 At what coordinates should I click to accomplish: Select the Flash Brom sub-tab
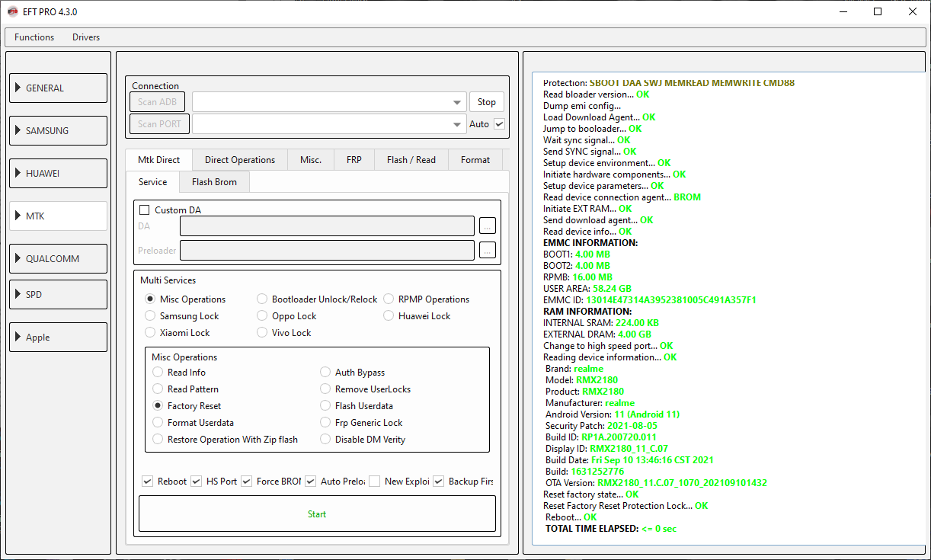214,182
